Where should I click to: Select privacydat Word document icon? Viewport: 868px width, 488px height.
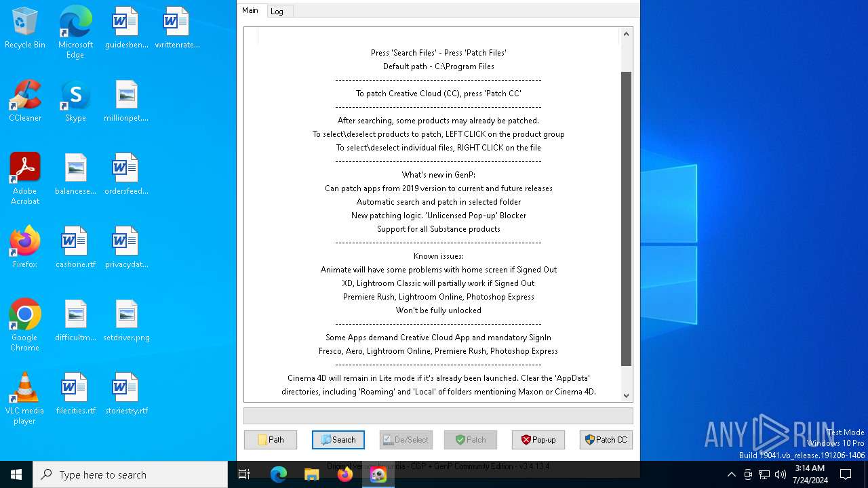(126, 248)
